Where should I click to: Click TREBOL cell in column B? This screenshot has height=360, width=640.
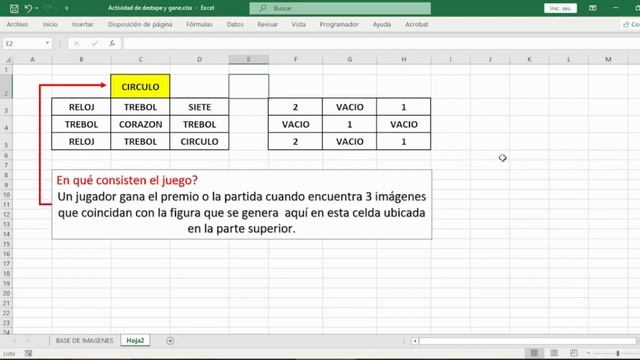[x=81, y=124]
